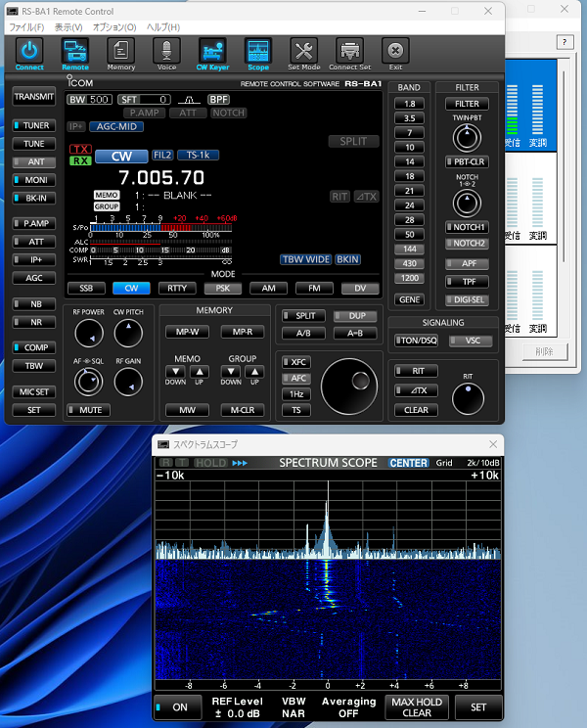587x728 pixels.
Task: Click the BW 500 bandwidth field
Action: [x=89, y=100]
